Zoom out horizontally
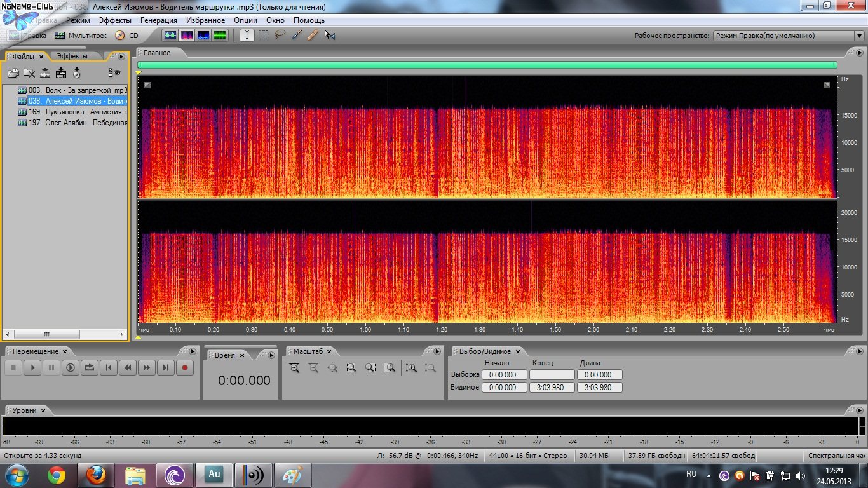 pyautogui.click(x=313, y=367)
